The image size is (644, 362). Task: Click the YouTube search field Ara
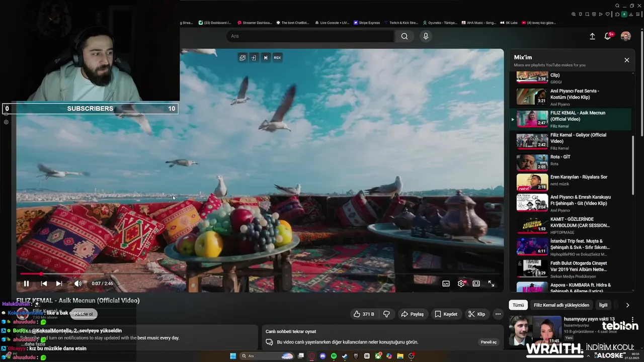pyautogui.click(x=310, y=36)
